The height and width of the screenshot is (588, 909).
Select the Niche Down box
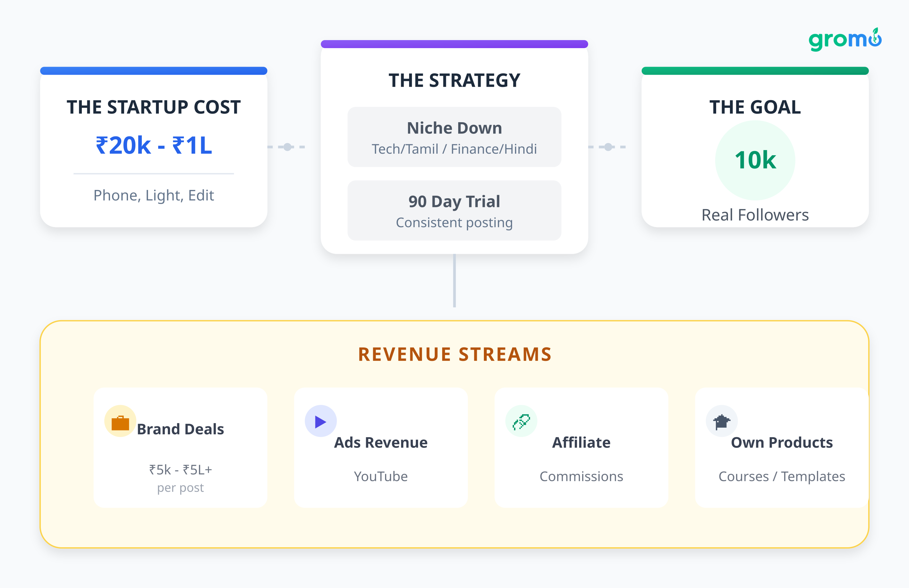click(454, 137)
